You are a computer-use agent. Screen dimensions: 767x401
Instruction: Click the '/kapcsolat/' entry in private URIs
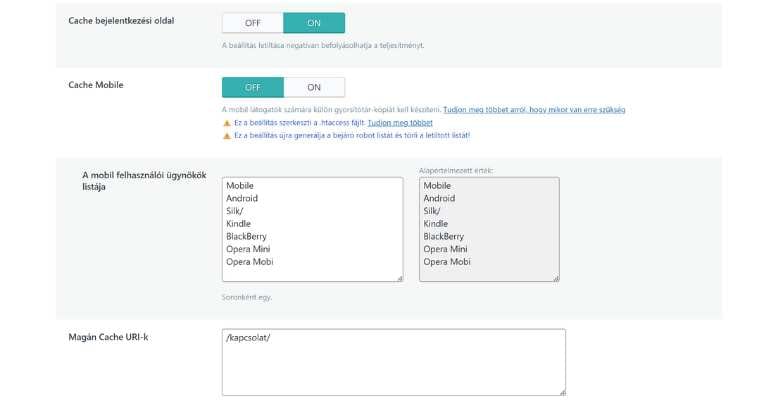click(x=250, y=338)
